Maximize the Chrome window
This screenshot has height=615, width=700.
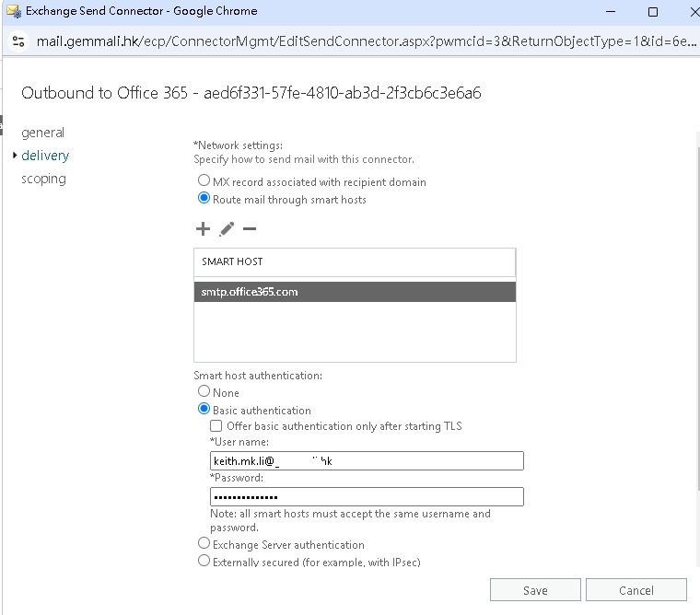coord(653,12)
